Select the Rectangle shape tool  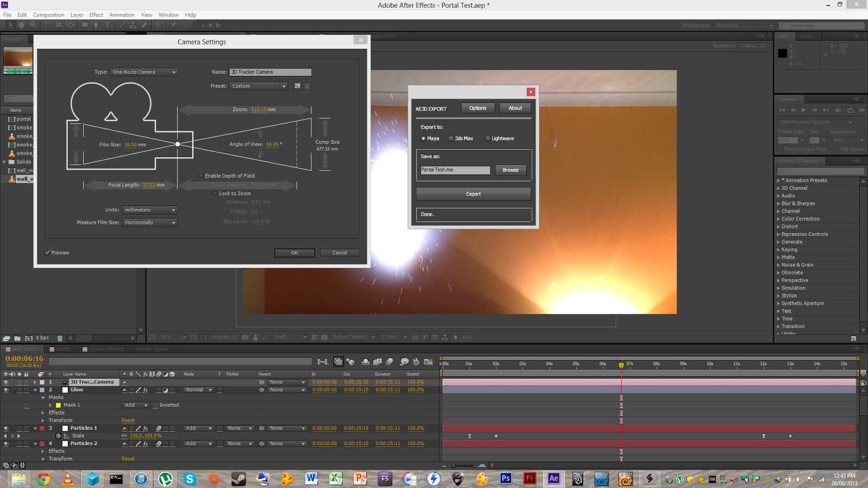(85, 25)
